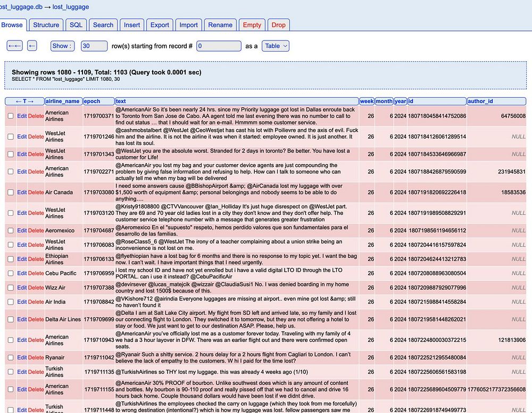Image resolution: width=532 pixels, height=413 pixels.
Task: Sort by the text column header
Action: point(237,101)
